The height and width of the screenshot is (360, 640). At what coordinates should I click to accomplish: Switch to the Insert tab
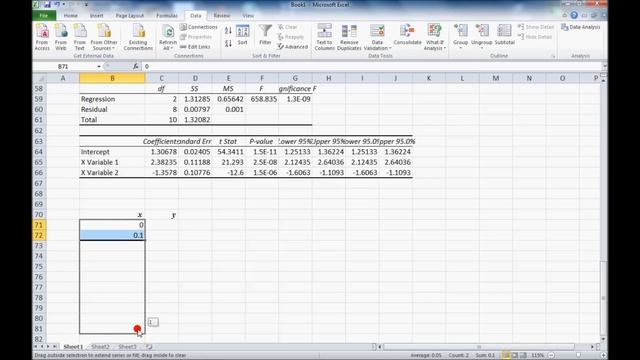click(96, 16)
